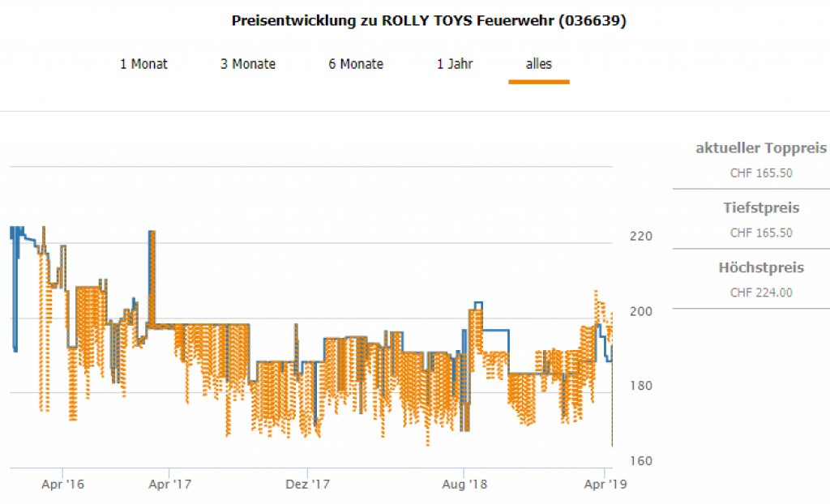
Task: Switch to the '3 Monate' tab
Action: [x=247, y=64]
